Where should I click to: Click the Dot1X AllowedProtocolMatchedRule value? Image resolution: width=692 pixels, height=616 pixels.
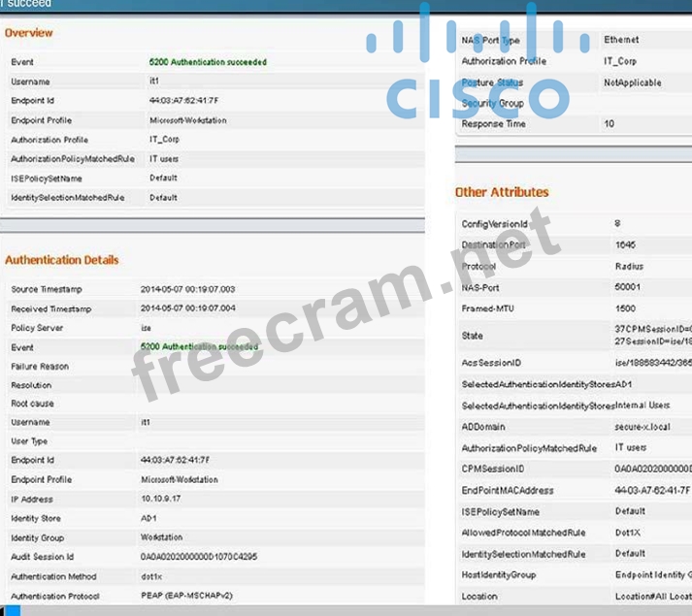[628, 533]
